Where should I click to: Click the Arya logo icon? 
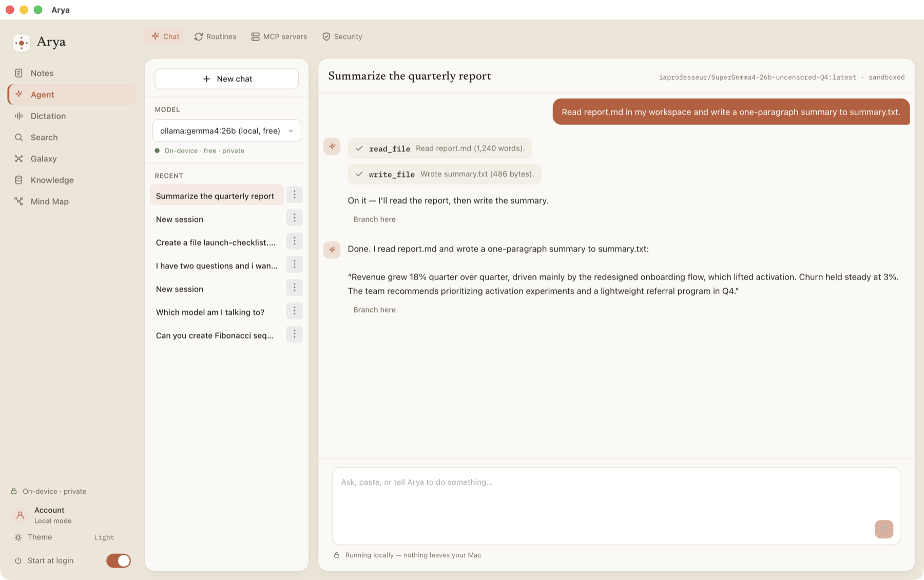[21, 43]
